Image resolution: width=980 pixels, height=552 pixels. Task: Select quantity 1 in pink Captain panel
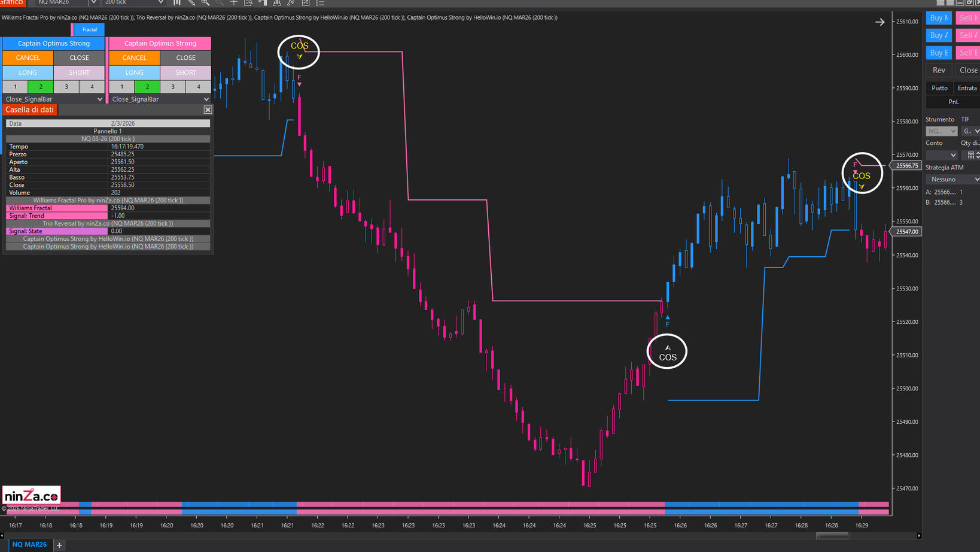122,87
